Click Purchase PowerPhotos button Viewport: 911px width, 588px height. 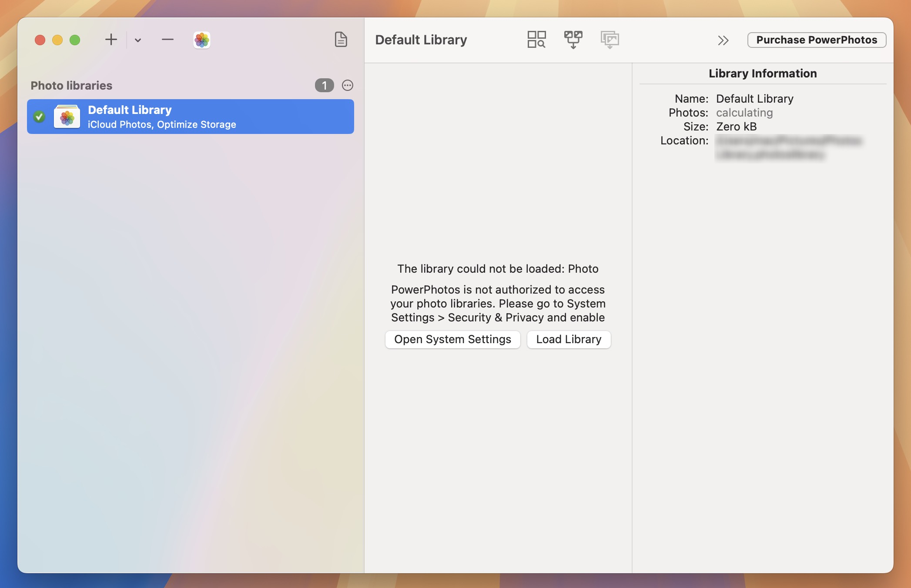816,40
